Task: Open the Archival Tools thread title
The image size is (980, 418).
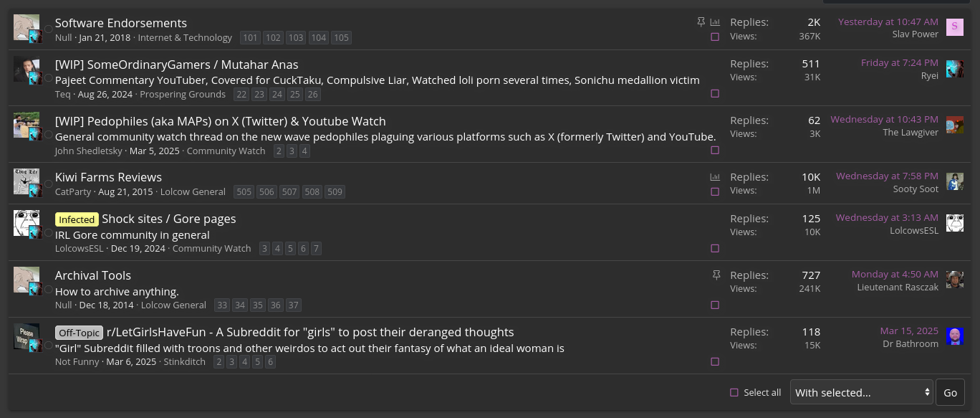Action: pos(93,275)
